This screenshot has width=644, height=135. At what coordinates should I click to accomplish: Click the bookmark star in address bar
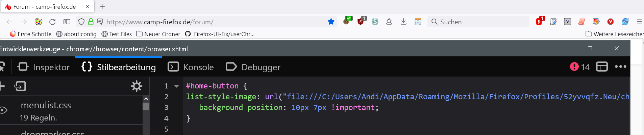coord(331,22)
